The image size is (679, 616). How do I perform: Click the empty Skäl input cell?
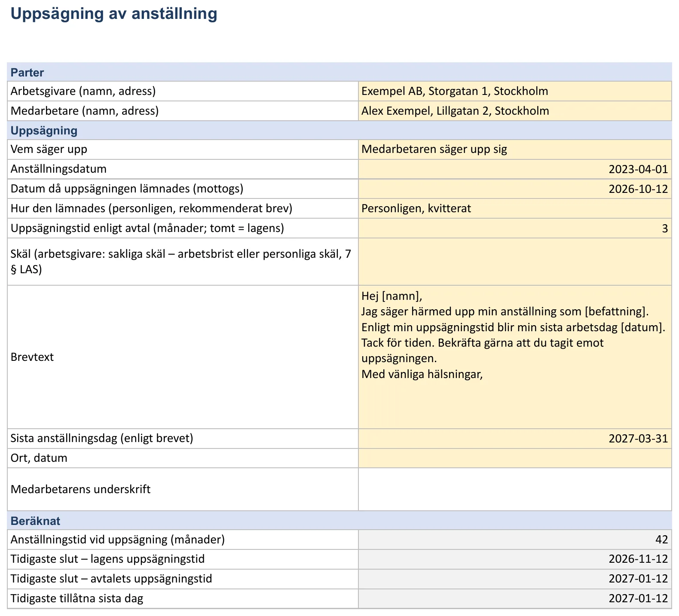pyautogui.click(x=515, y=262)
